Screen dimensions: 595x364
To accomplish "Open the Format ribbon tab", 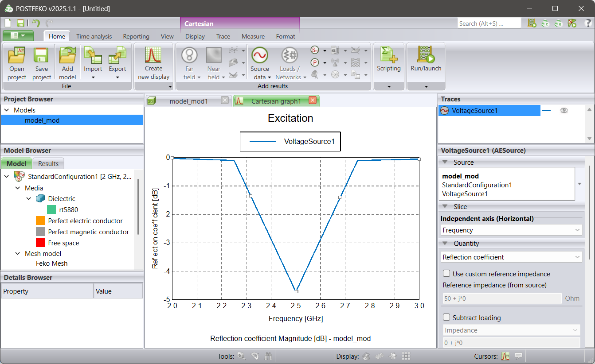I will (286, 37).
